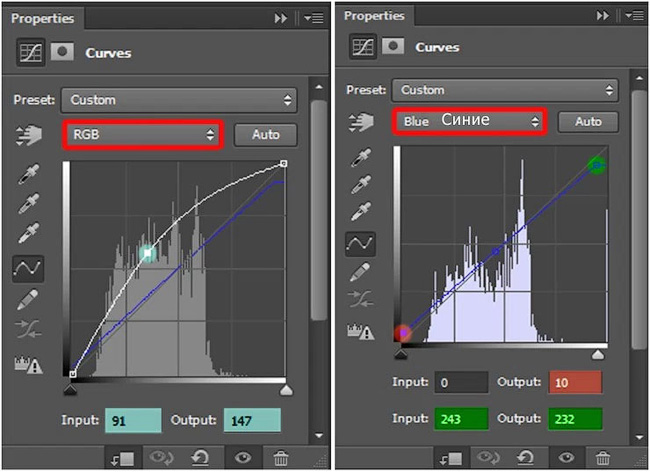Select on-image adjustment hand tool in right panel
The image size is (650, 472).
[x=361, y=122]
